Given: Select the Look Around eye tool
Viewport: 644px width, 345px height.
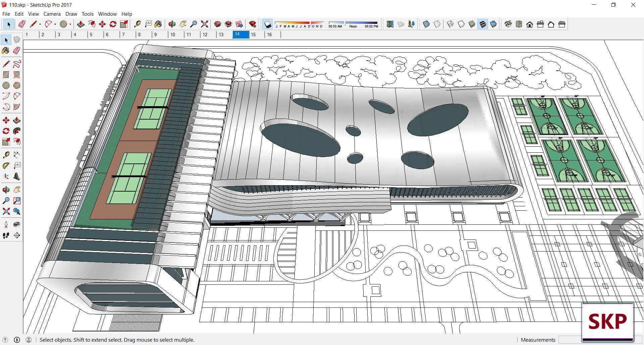Looking at the screenshot, I should [x=16, y=225].
